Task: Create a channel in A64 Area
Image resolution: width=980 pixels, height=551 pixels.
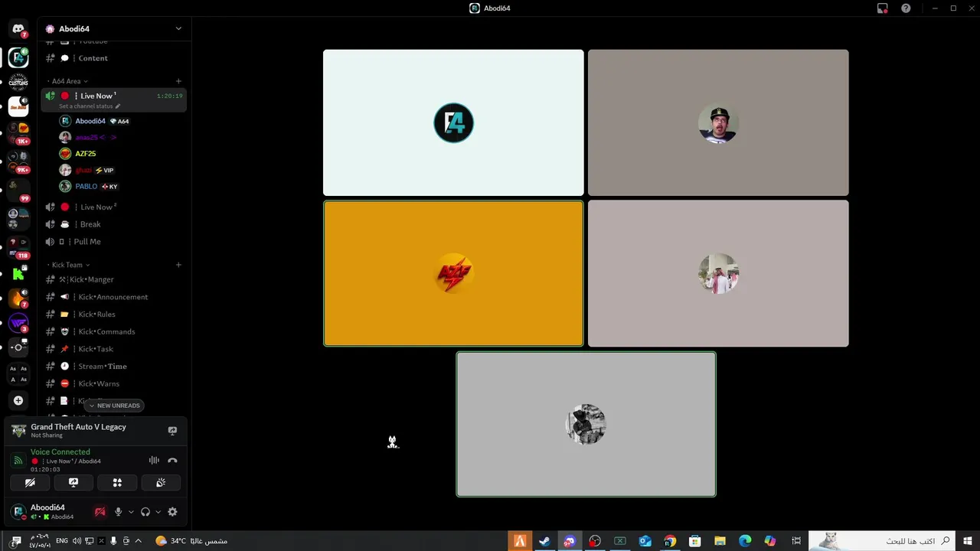Action: (178, 81)
